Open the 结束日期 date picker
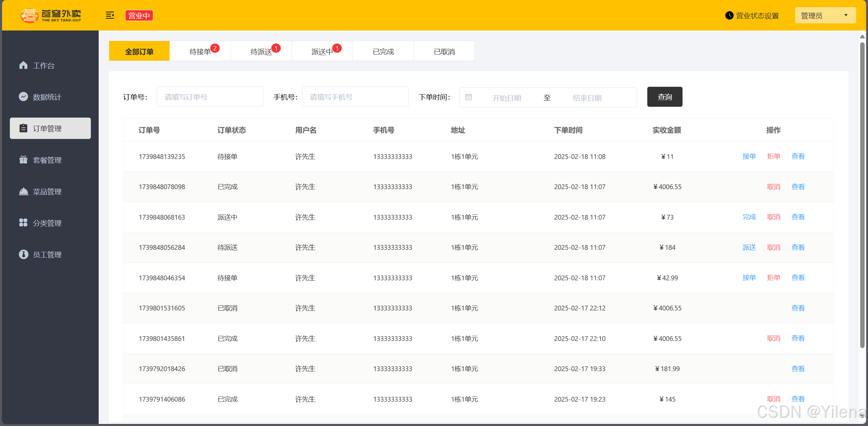The width and height of the screenshot is (868, 426). [x=587, y=98]
